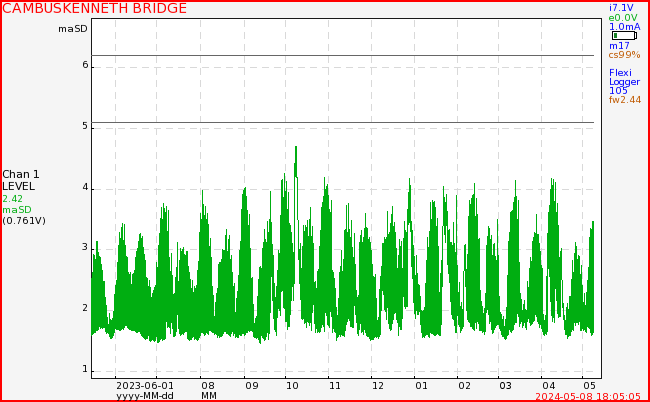Click the LEVEL channel label
Viewport: 650px width, 402px height.
[19, 186]
